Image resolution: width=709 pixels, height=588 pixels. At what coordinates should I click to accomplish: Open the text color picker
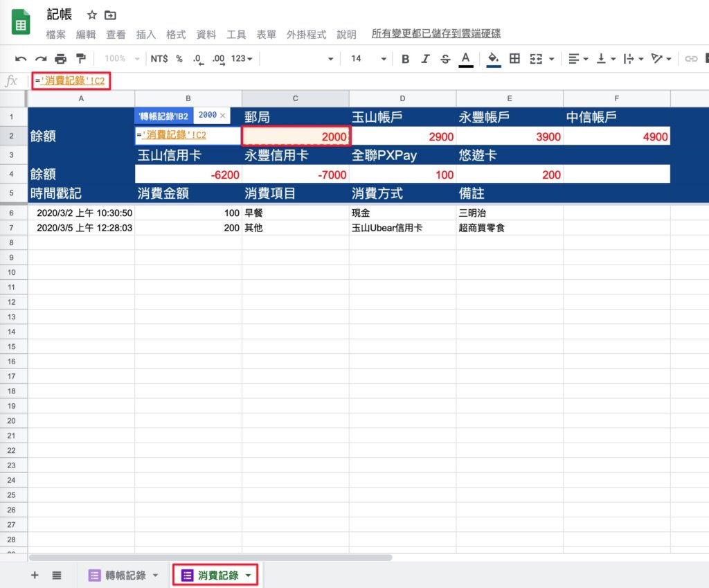[466, 60]
